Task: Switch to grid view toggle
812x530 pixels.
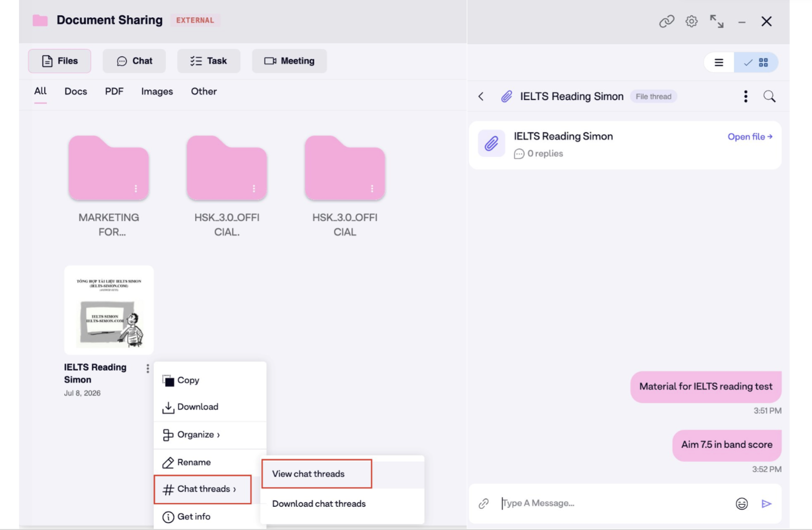Action: 756,63
